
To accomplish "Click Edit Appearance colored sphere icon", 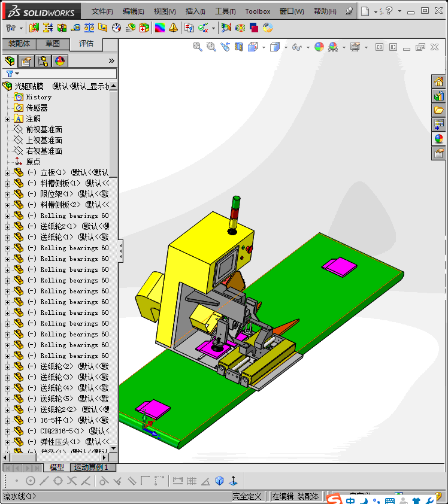I will [319, 47].
